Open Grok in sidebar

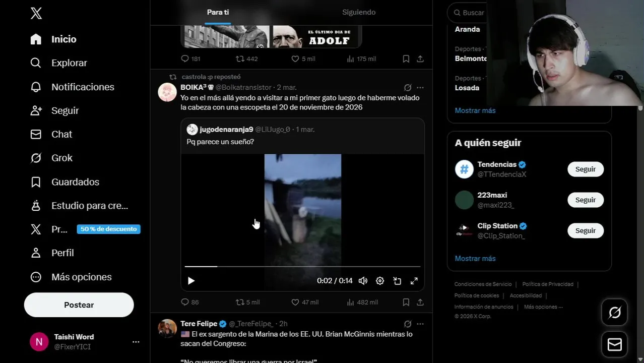[51, 158]
